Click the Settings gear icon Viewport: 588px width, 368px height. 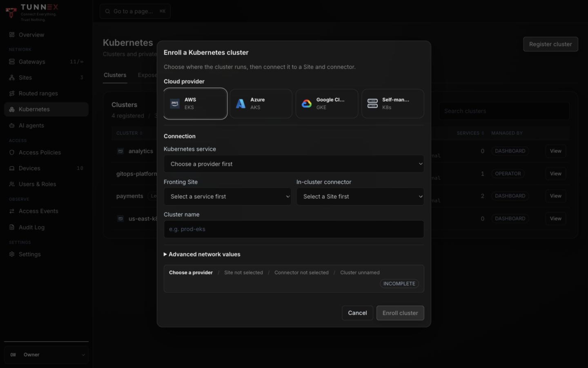click(x=12, y=254)
